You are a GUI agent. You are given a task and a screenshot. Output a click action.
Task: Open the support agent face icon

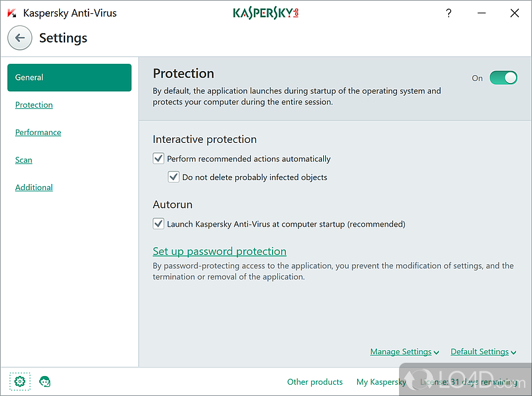[45, 381]
